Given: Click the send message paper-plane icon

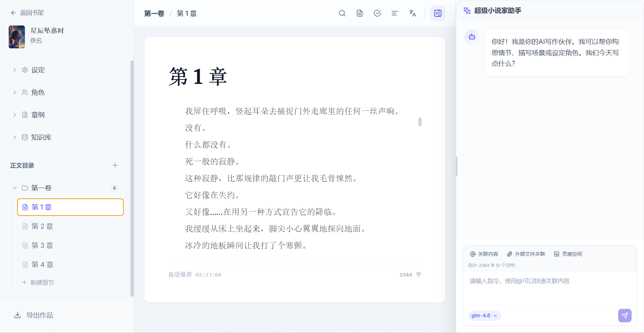Looking at the screenshot, I should click(x=625, y=316).
